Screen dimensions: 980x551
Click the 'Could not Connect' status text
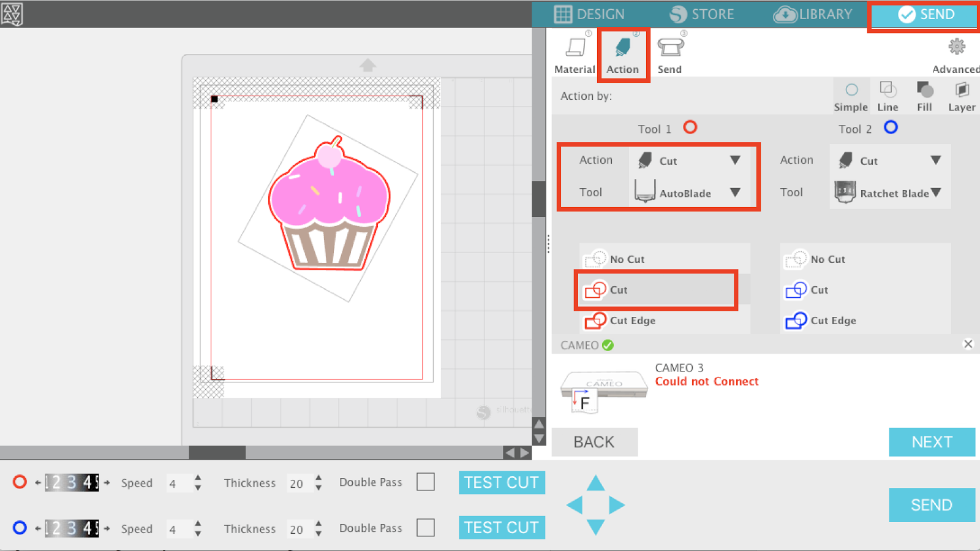(707, 381)
